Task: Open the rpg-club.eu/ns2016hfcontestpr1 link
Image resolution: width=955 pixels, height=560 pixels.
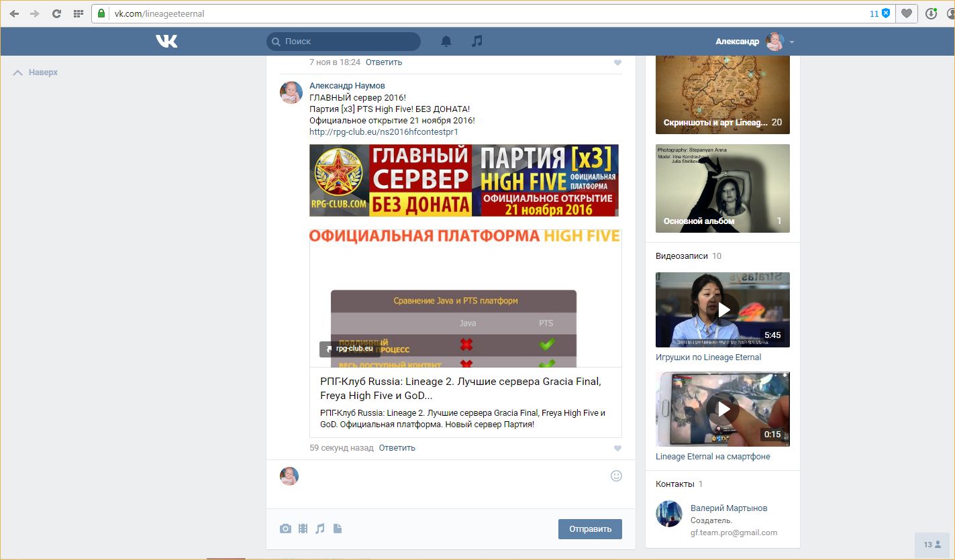Action: (384, 132)
